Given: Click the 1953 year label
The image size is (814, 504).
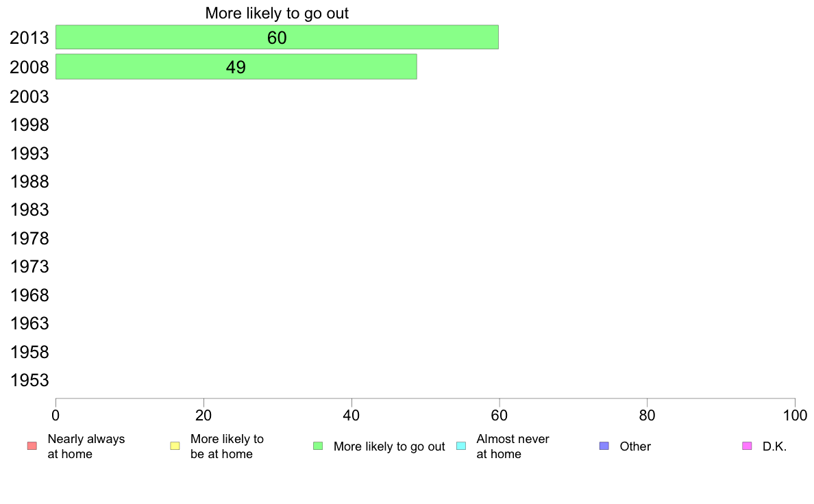Looking at the screenshot, I should 29,381.
